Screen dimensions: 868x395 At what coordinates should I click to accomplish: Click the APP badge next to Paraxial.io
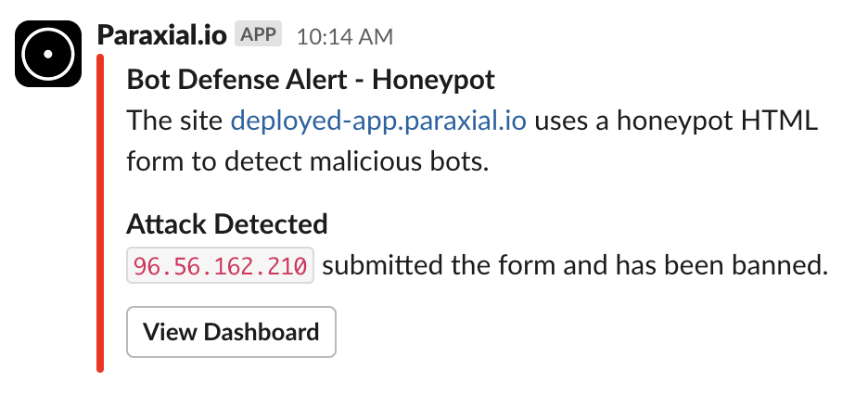tap(258, 34)
